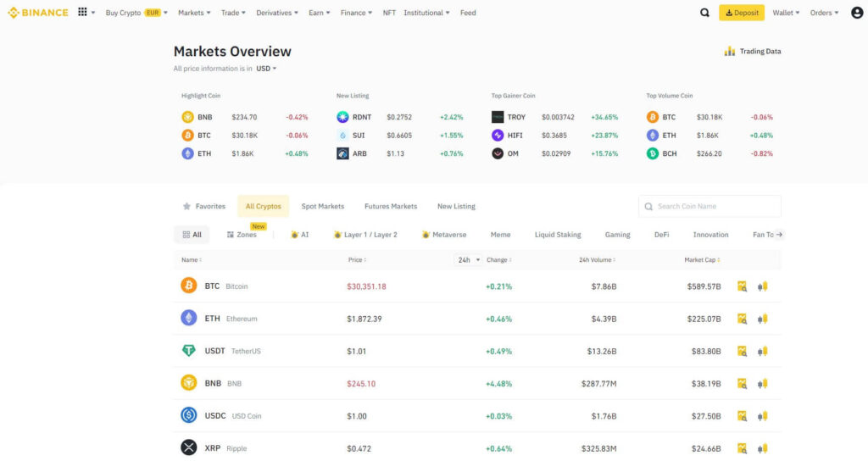Image resolution: width=868 pixels, height=461 pixels.
Task: Filter by Gaming category
Action: (617, 234)
